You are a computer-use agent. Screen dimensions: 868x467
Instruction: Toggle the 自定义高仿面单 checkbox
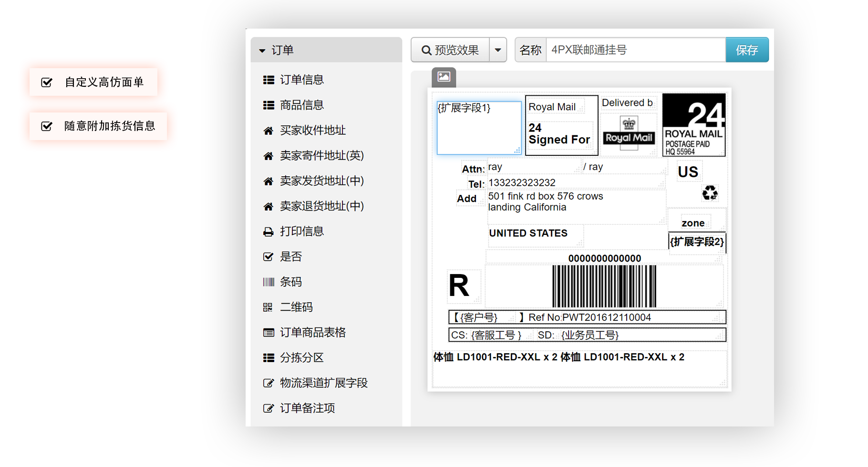(47, 82)
